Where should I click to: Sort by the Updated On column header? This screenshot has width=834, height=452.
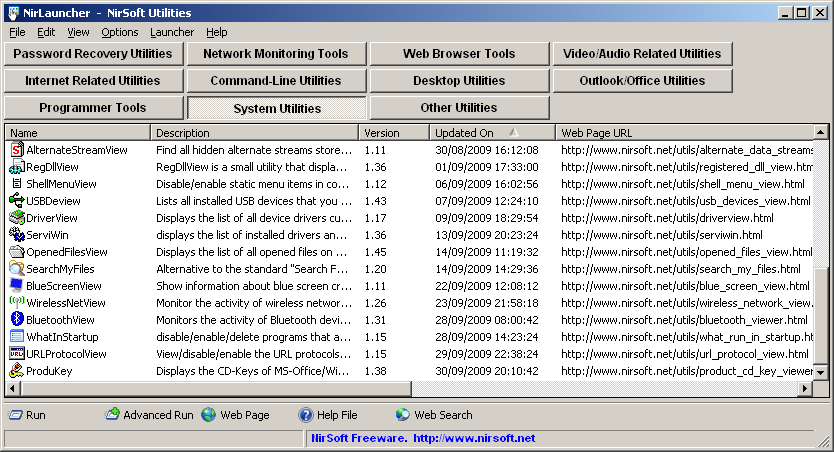pos(492,133)
